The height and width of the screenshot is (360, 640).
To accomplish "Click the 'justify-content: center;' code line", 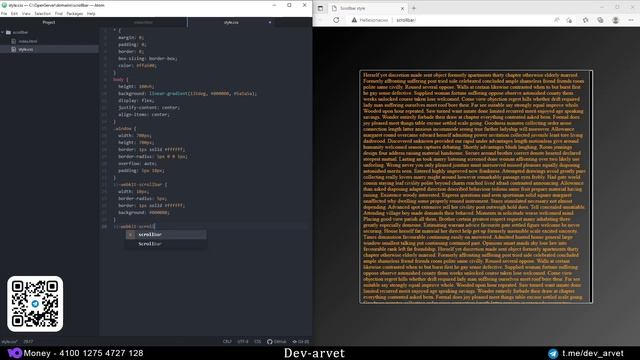I will click(149, 107).
